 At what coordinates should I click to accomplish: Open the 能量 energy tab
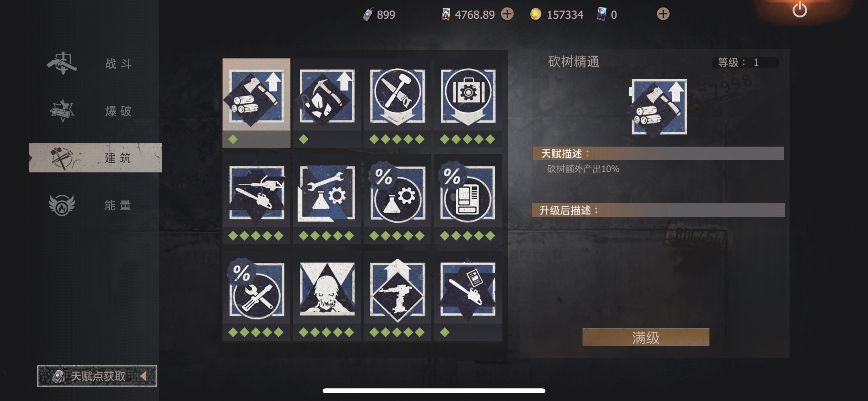point(95,205)
